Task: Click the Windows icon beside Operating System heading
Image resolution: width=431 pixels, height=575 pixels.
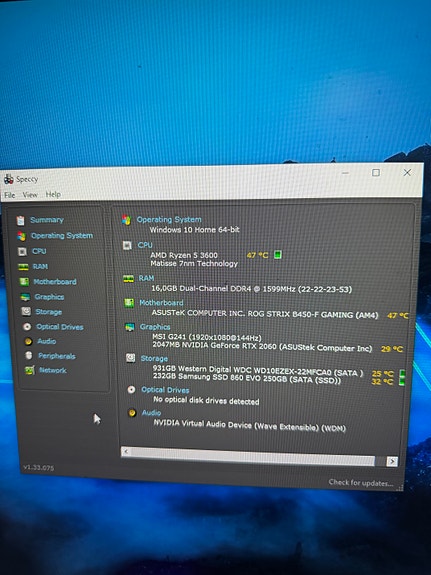Action: click(126, 220)
